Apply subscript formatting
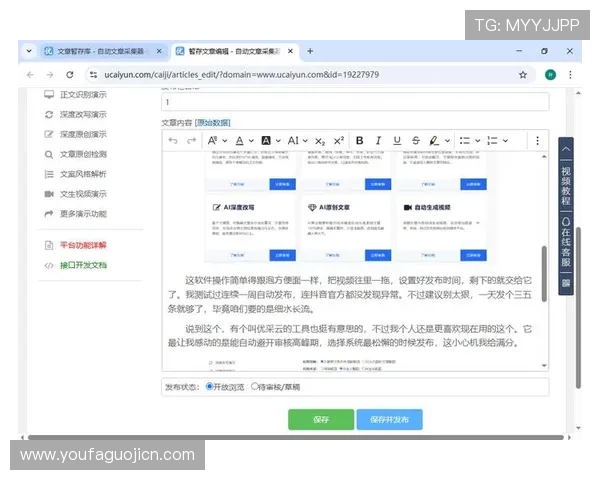 click(x=320, y=141)
